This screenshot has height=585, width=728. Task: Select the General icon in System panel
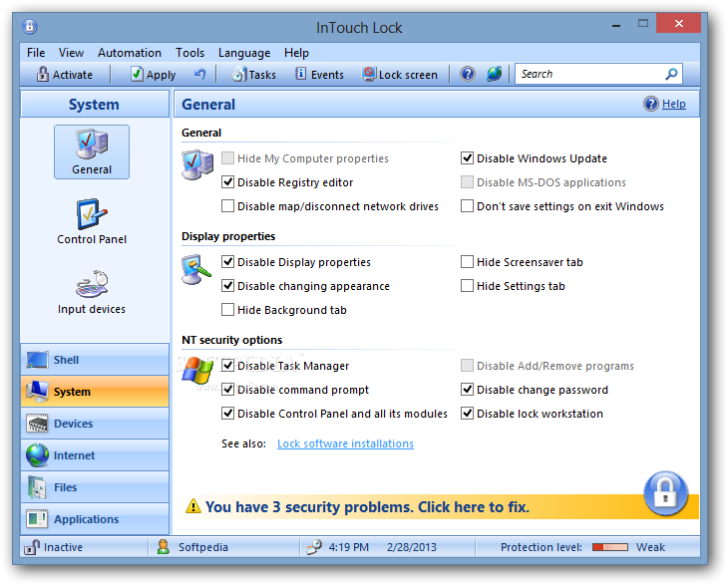pos(92,151)
